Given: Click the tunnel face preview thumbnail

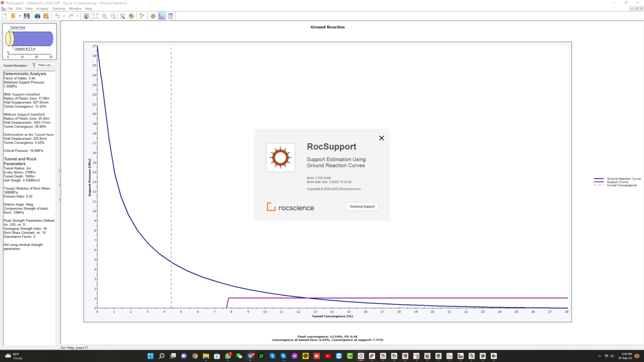Looking at the screenshot, I should (30, 41).
